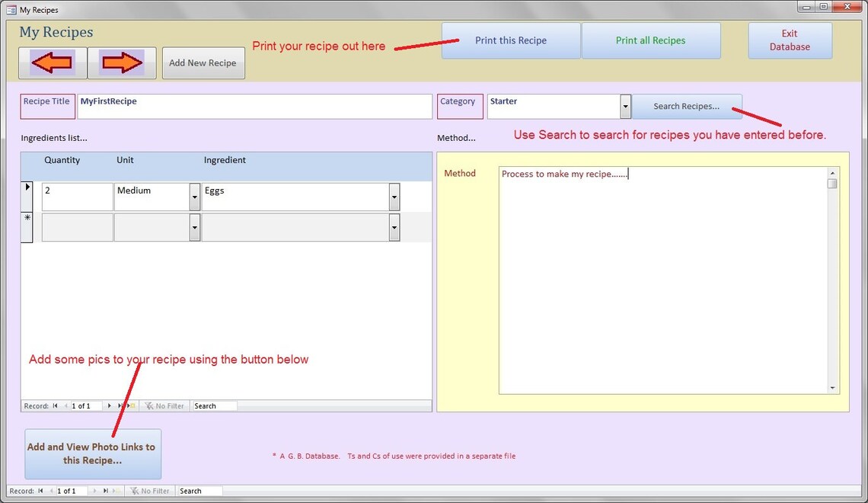Screen dimensions: 868x503
Task: Click the Exit Database button
Action: click(790, 40)
